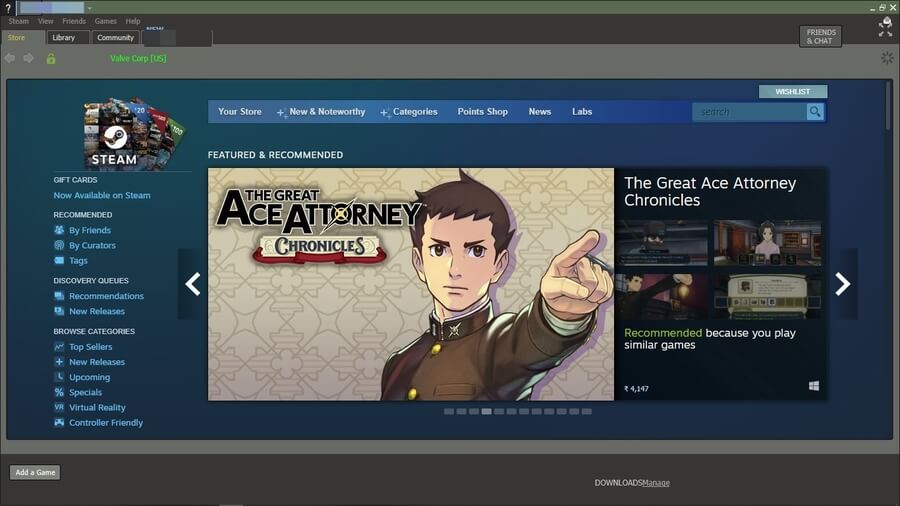Open the Your Store dropdown menu

tap(240, 112)
